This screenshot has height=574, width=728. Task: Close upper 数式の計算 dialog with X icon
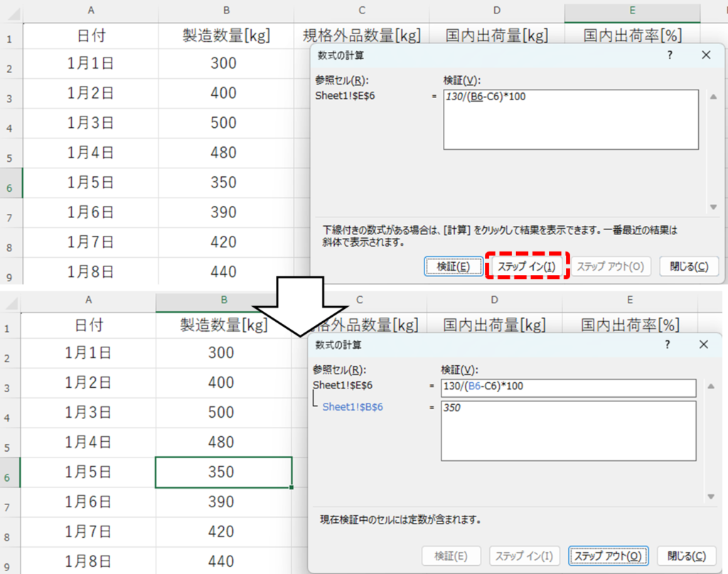click(705, 55)
